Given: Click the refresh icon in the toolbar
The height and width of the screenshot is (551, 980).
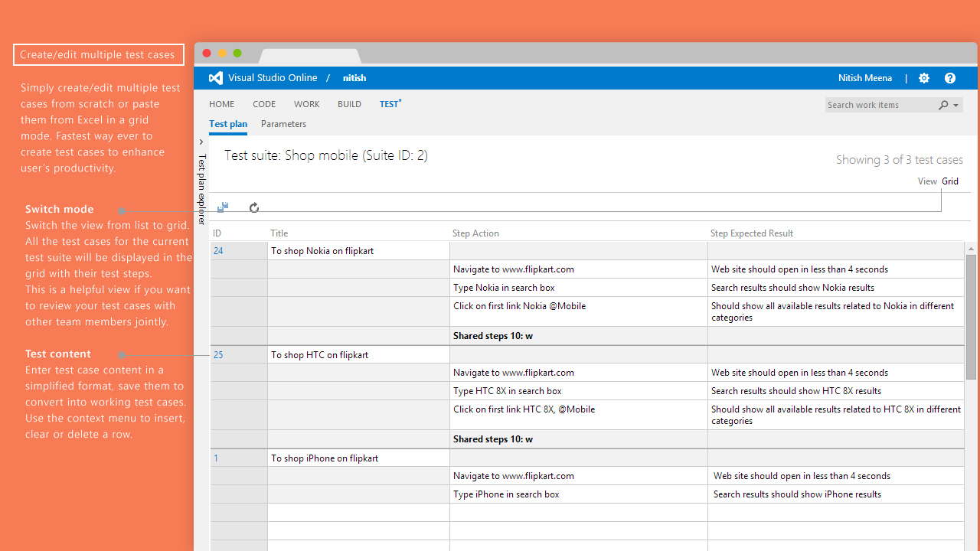Looking at the screenshot, I should [x=254, y=207].
